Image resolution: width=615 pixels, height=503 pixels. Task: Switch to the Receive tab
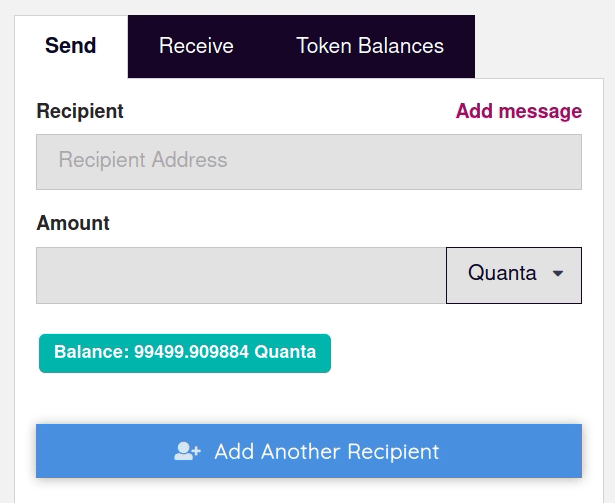point(196,46)
